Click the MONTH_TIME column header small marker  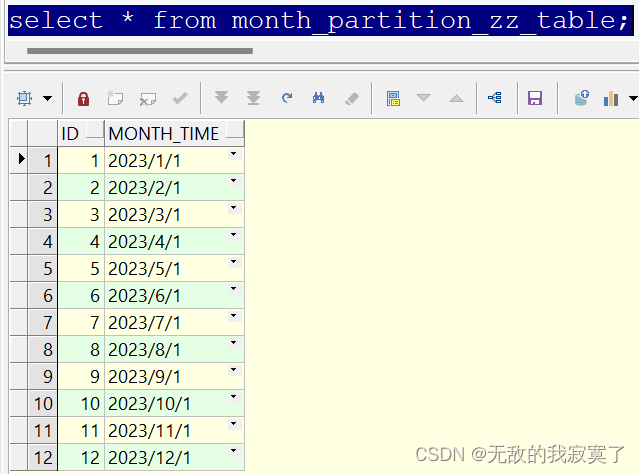234,130
